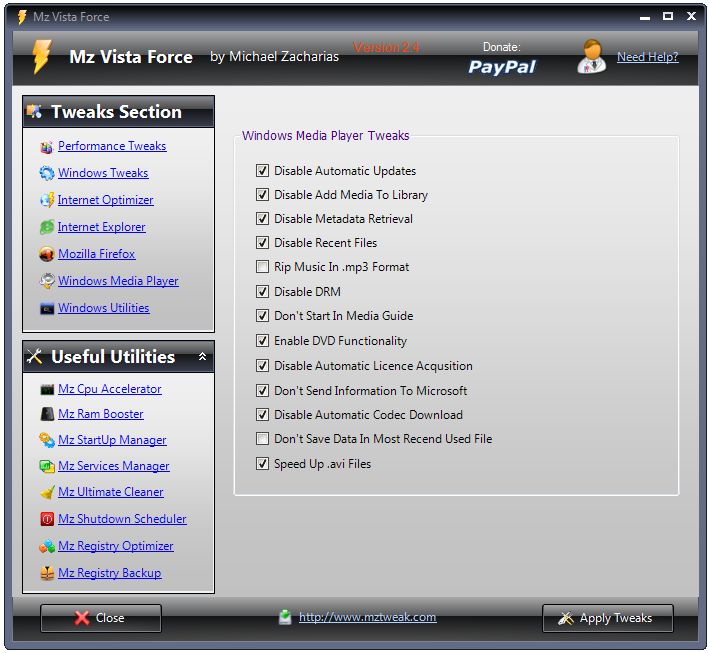The height and width of the screenshot is (653, 709).
Task: Open Mozilla Firefox tweaks link
Action: tap(96, 254)
